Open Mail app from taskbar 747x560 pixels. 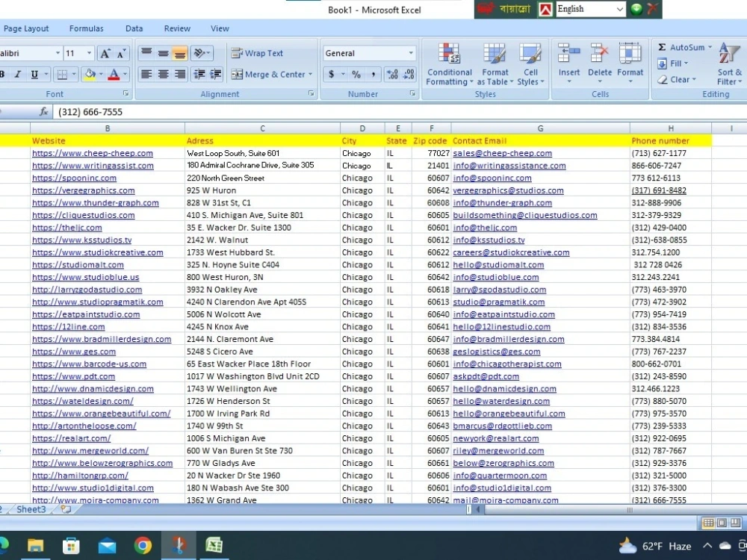tap(107, 546)
